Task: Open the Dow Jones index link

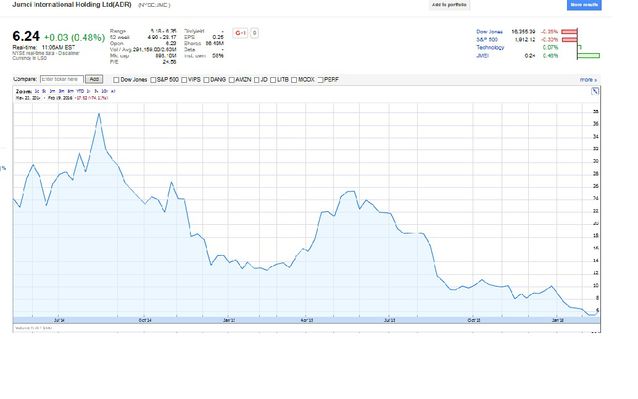Action: [489, 32]
